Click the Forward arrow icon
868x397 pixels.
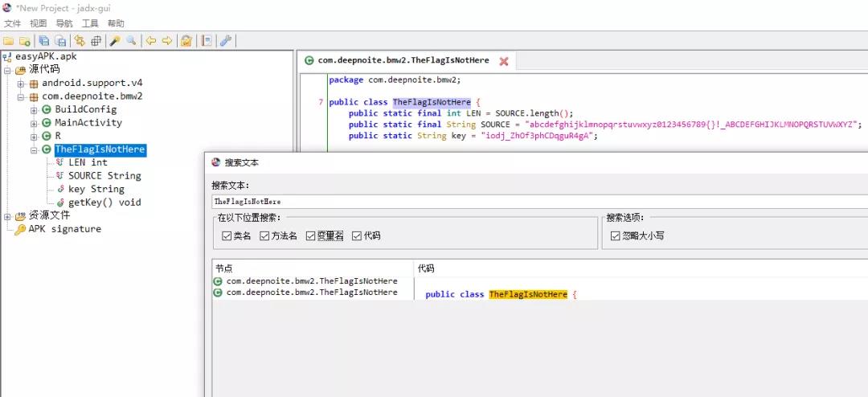point(166,41)
